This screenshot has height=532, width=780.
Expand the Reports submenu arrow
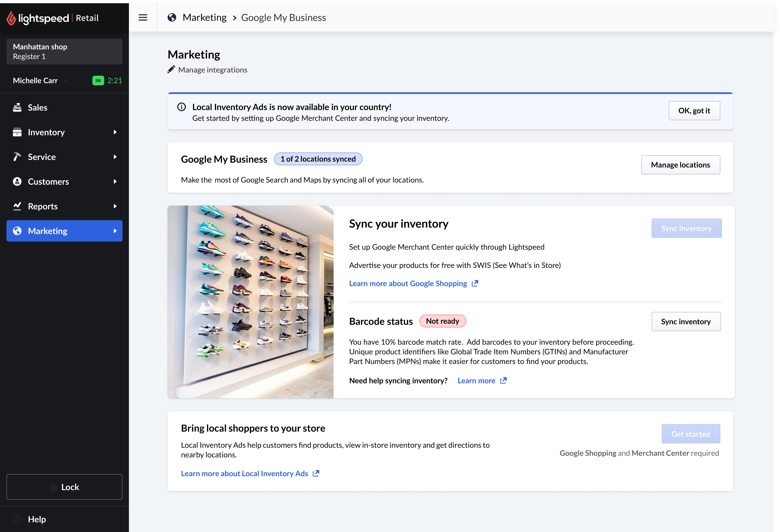[x=115, y=206]
